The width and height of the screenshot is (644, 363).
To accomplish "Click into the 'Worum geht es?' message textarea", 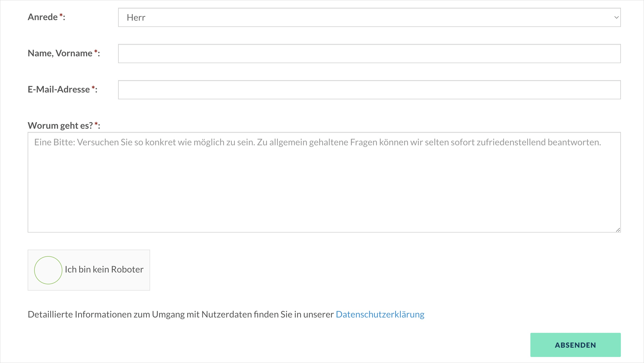I will click(x=324, y=186).
